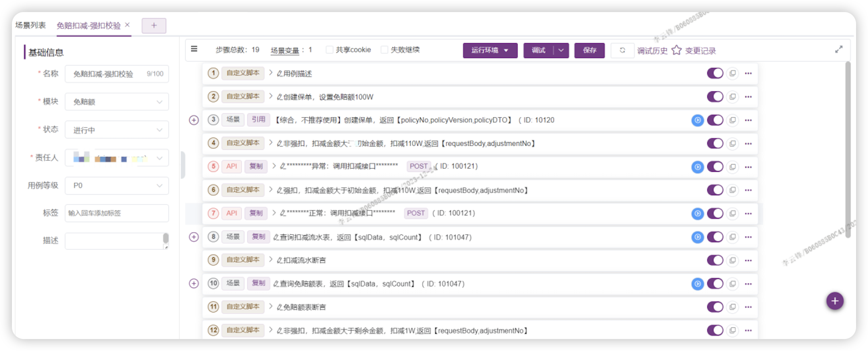Image resolution: width=868 pixels, height=351 pixels.
Task: Toggle step 12 switch off
Action: 715,331
